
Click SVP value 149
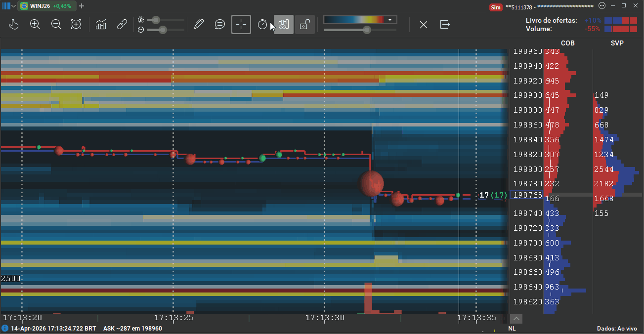coord(601,95)
